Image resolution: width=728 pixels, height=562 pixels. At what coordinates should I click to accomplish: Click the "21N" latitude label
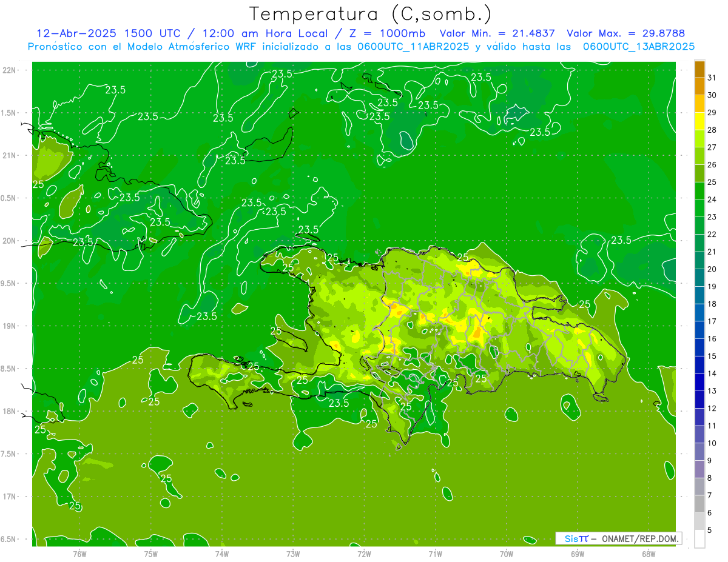point(10,155)
